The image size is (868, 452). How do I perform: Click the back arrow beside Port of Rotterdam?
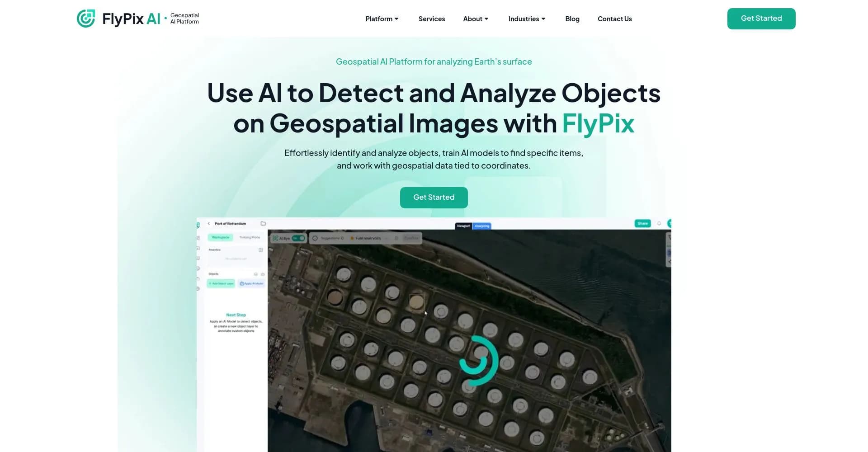click(x=208, y=224)
